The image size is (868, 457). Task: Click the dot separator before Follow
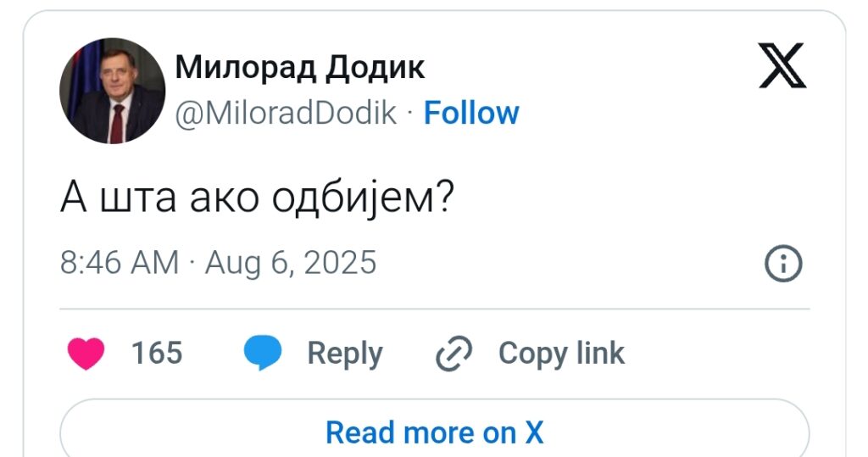tap(410, 114)
